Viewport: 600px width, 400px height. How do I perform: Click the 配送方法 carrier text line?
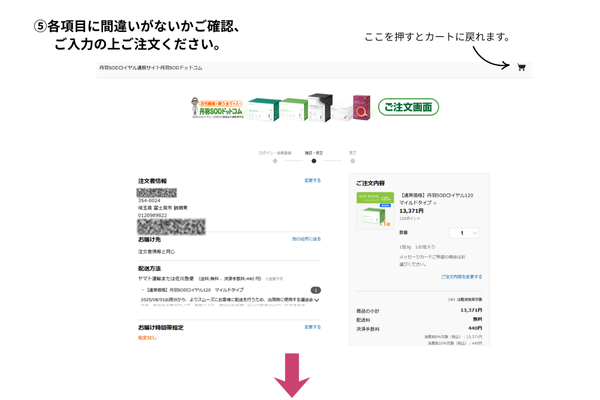[x=200, y=278]
